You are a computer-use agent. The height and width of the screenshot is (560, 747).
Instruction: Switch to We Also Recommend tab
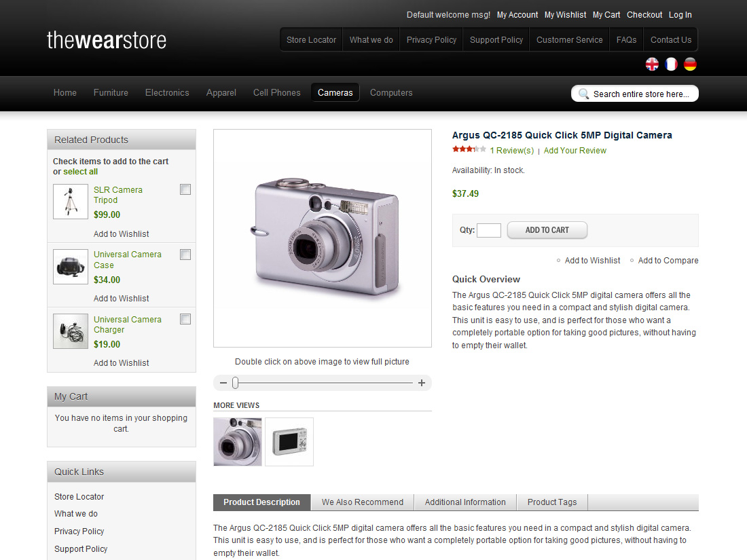(363, 502)
